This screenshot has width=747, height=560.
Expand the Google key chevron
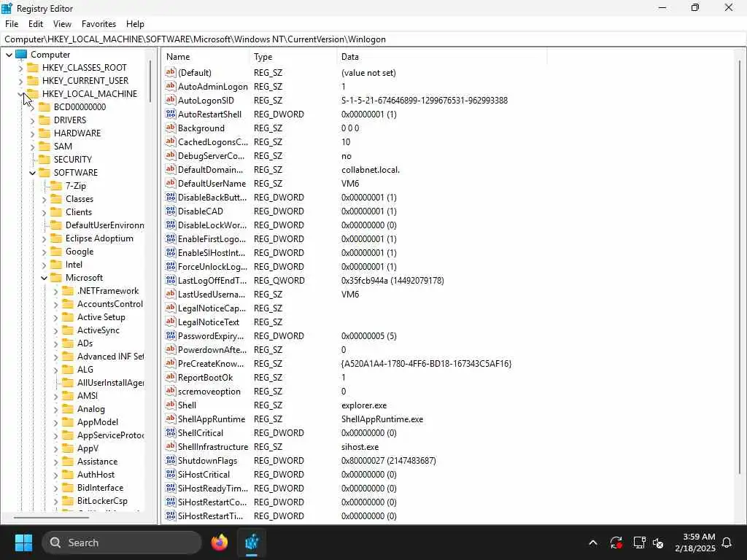pos(44,252)
